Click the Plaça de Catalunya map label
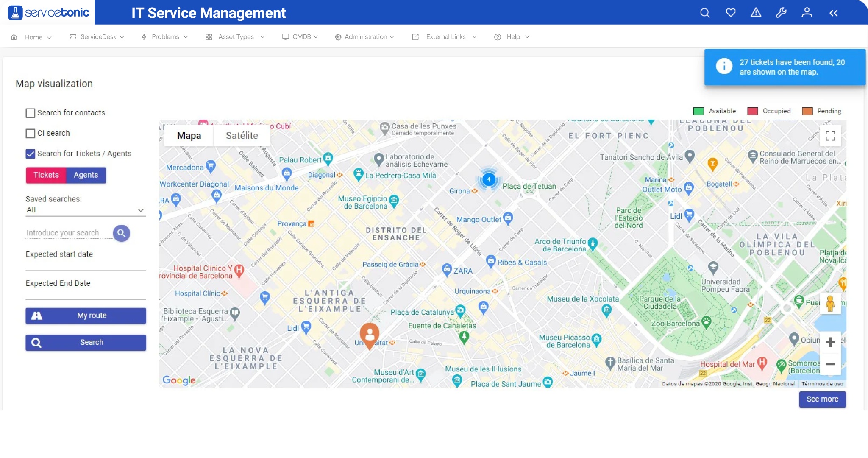Screen dimensions: 868x458 click(x=422, y=312)
